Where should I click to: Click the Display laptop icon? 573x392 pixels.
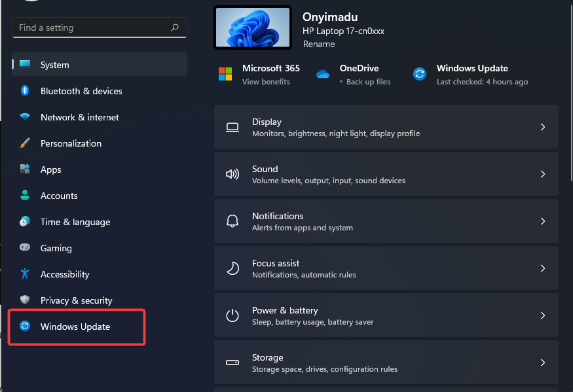(232, 127)
